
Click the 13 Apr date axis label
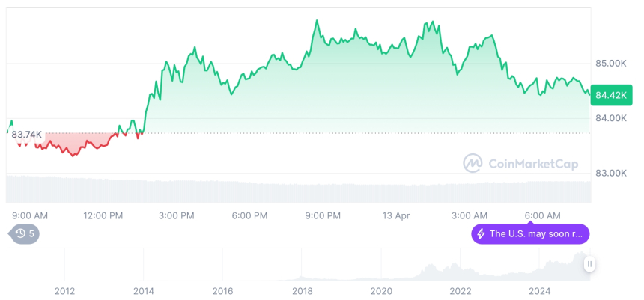[396, 215]
